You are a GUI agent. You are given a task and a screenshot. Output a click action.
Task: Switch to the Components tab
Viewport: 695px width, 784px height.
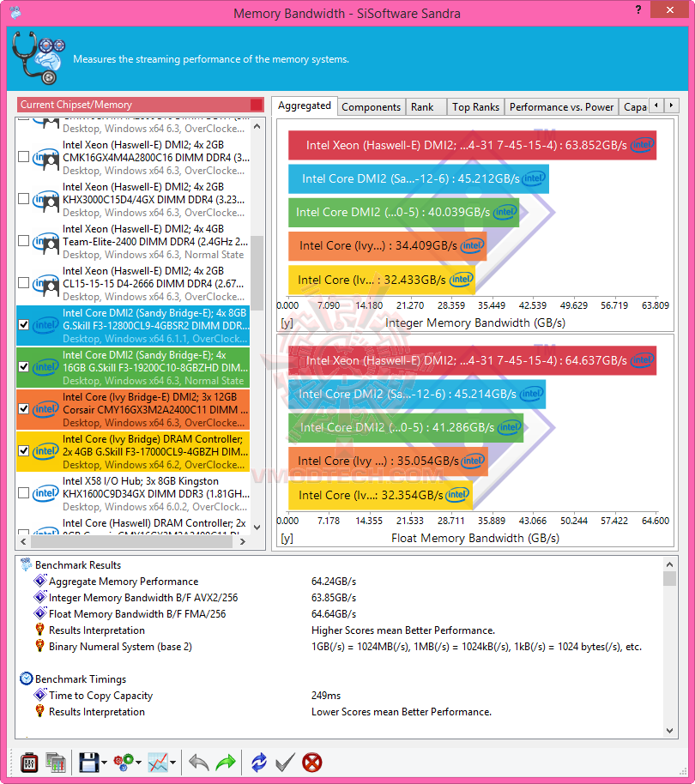tap(371, 106)
